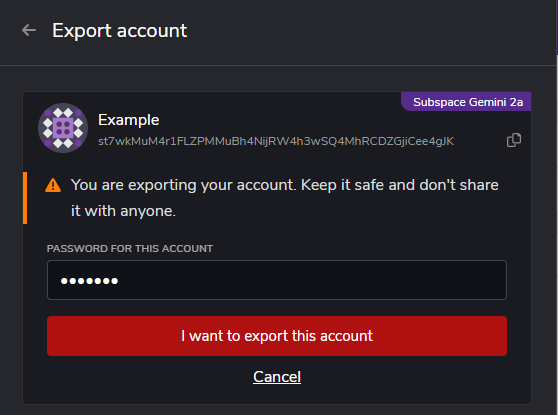Click the orange stripe beside the warning
The width and height of the screenshot is (558, 415).
click(25, 198)
